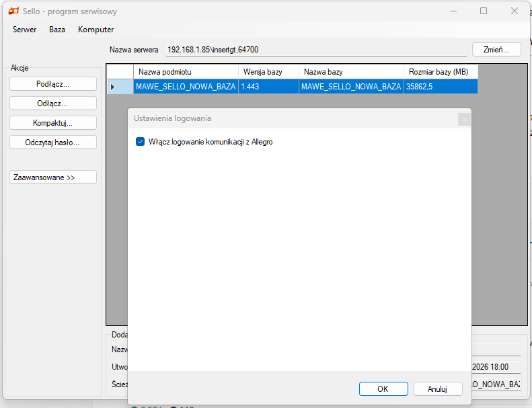Uncheck Włącz logowanie komunikacji z Allegro
Screen dimensions: 532x408
tap(140, 142)
